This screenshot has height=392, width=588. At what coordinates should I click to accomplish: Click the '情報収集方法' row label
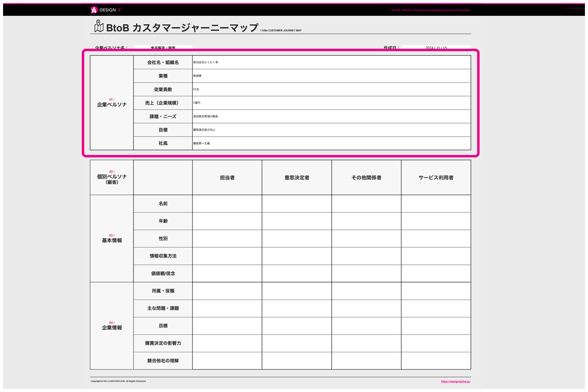click(x=163, y=256)
